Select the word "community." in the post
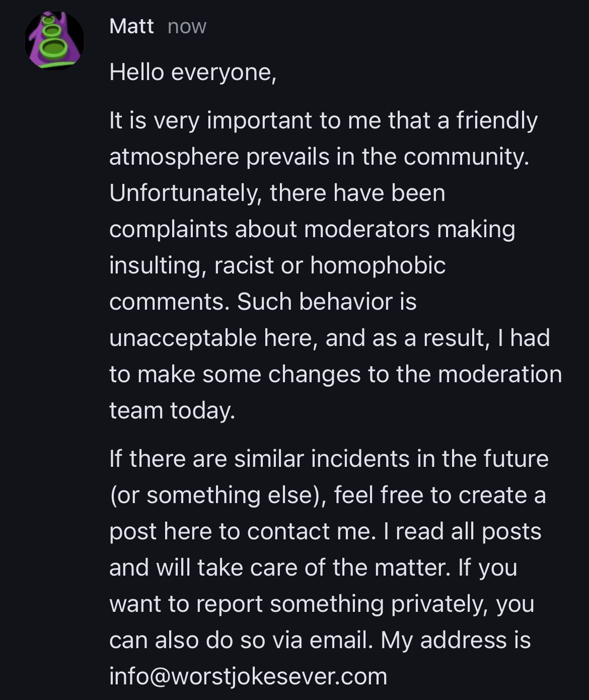Screen dimensions: 589x700 click(x=467, y=157)
